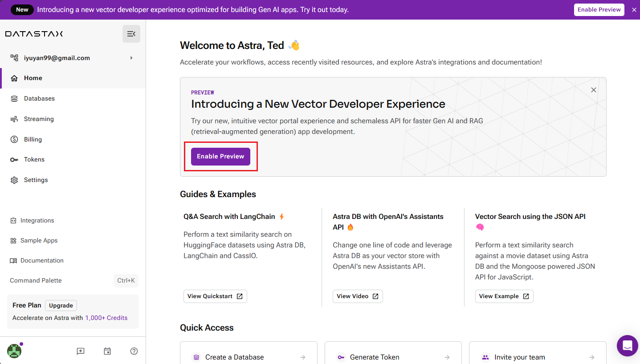Click the Settings gear icon
Viewport: 640px width, 364px height.
(x=14, y=180)
